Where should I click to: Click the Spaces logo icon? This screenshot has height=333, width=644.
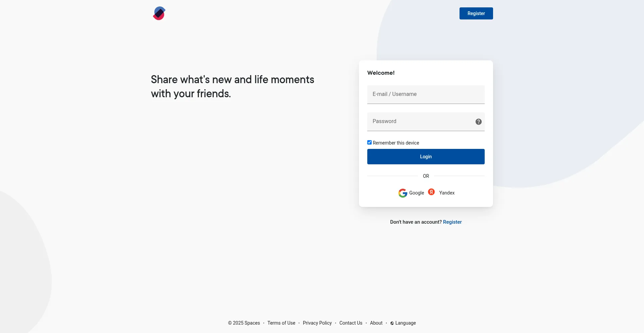click(x=159, y=13)
